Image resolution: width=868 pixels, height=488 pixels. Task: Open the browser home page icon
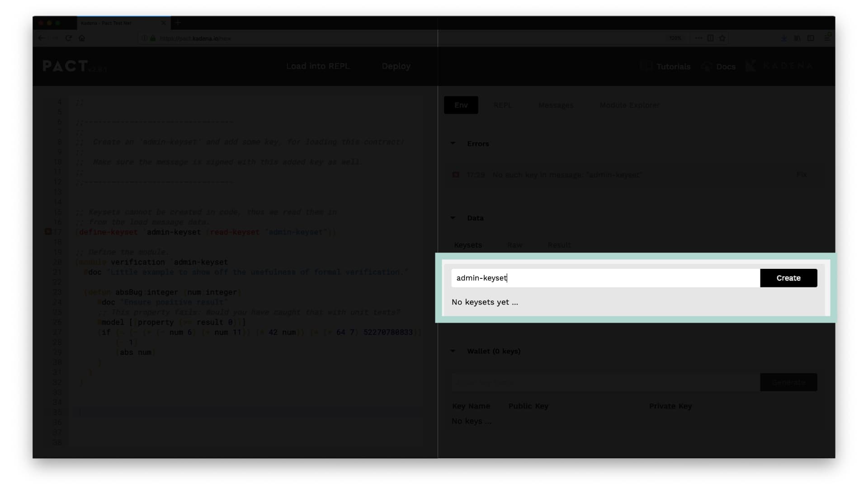click(82, 38)
